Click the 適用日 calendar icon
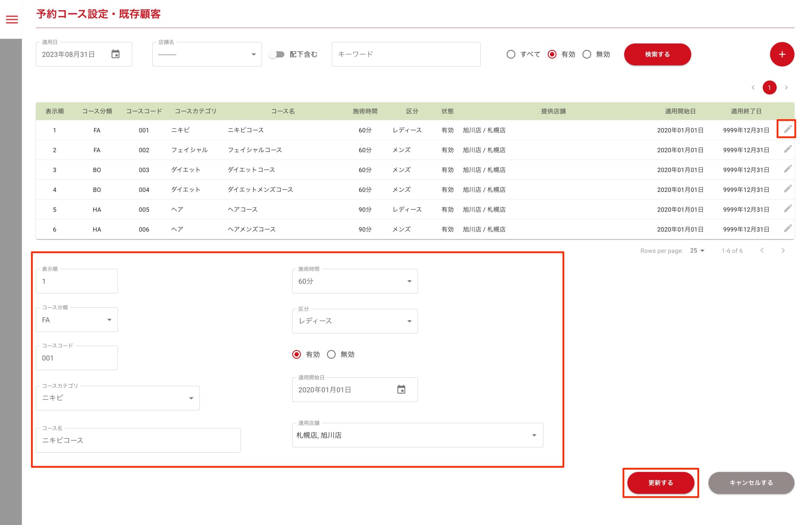 (115, 54)
